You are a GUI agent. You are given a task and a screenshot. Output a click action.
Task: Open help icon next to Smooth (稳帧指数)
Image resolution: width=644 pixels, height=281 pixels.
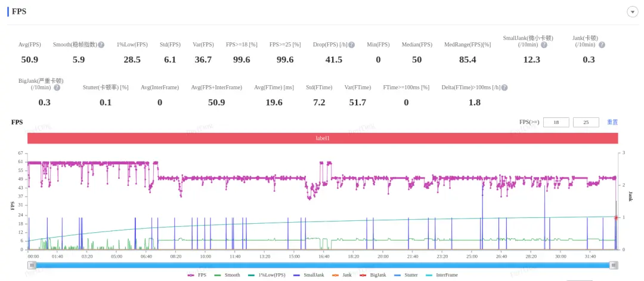101,45
